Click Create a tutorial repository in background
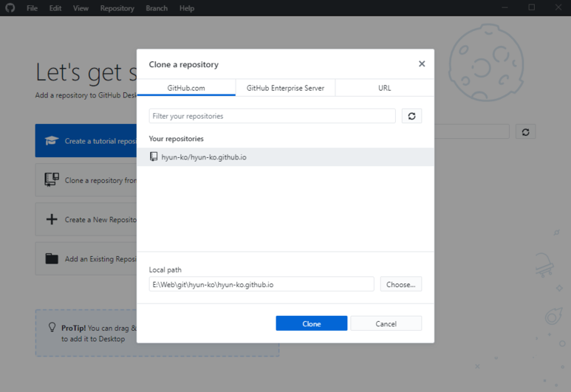This screenshot has height=392, width=571. pos(86,140)
